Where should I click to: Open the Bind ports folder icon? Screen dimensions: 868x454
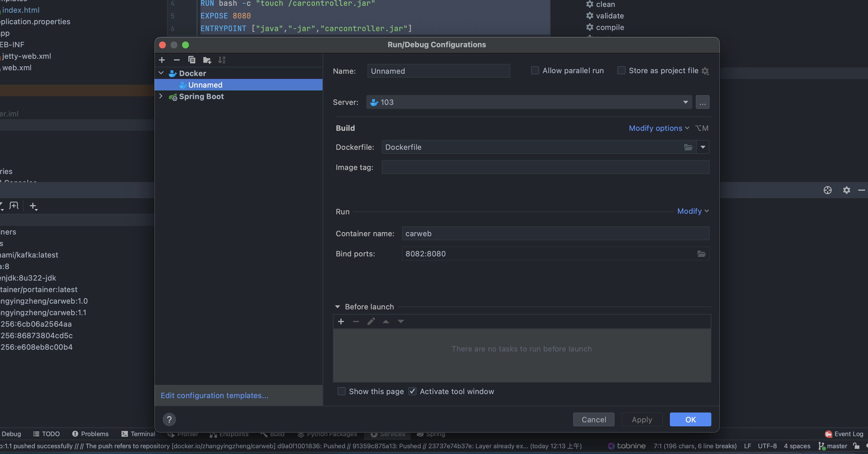click(701, 254)
